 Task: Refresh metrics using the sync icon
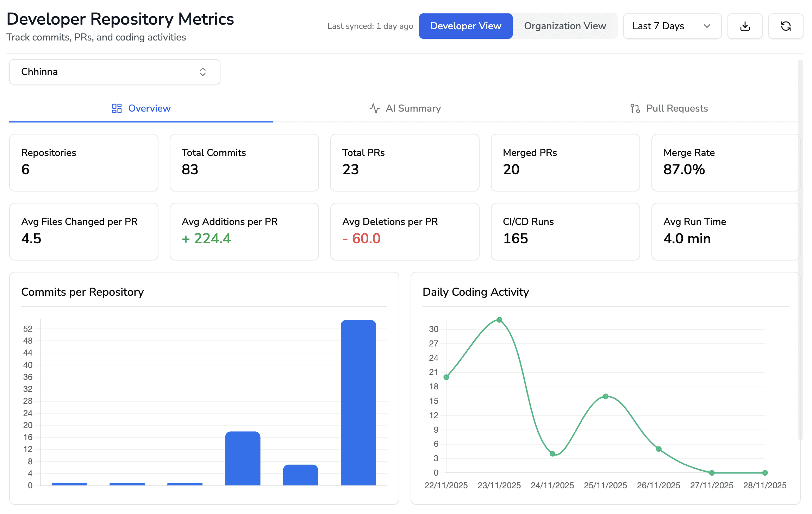pos(786,26)
